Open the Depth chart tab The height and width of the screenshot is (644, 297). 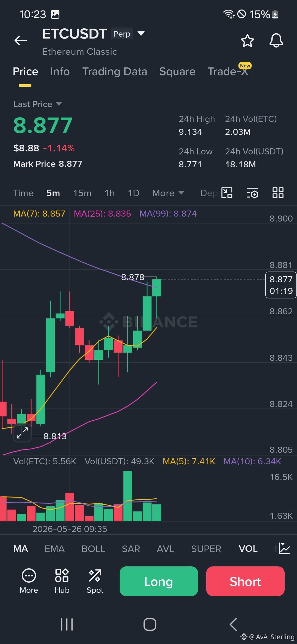pos(209,193)
